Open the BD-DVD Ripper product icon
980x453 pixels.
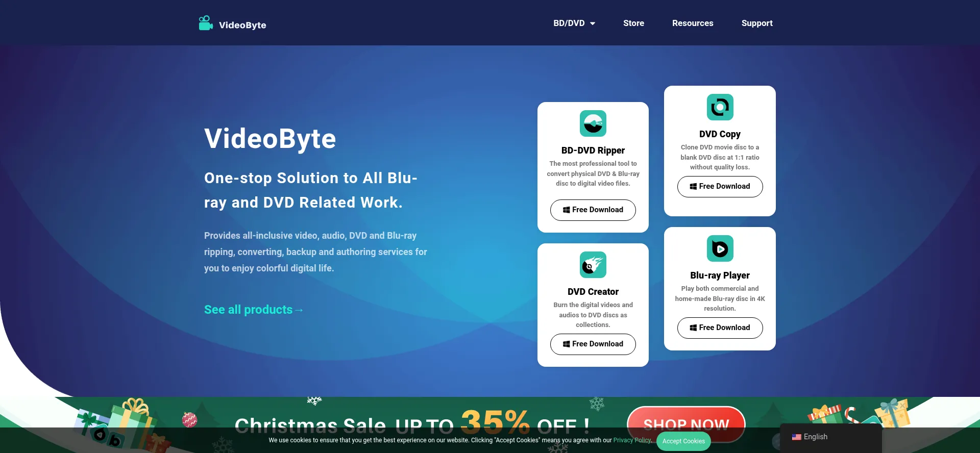tap(593, 123)
